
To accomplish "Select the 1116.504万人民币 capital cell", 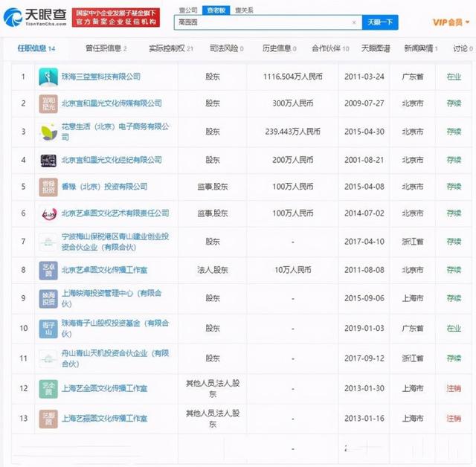I will [x=292, y=77].
